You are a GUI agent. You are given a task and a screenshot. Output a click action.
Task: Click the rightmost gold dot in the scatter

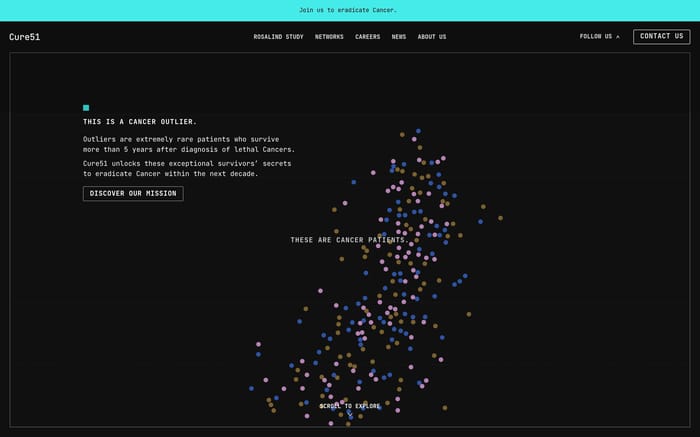tap(500, 218)
